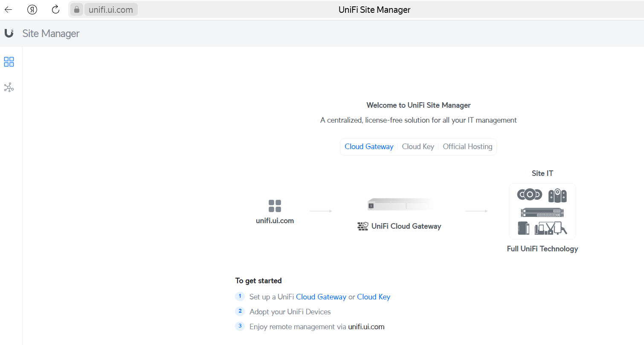The image size is (644, 345).
Task: Click the 'Site IT' label
Action: [x=542, y=173]
